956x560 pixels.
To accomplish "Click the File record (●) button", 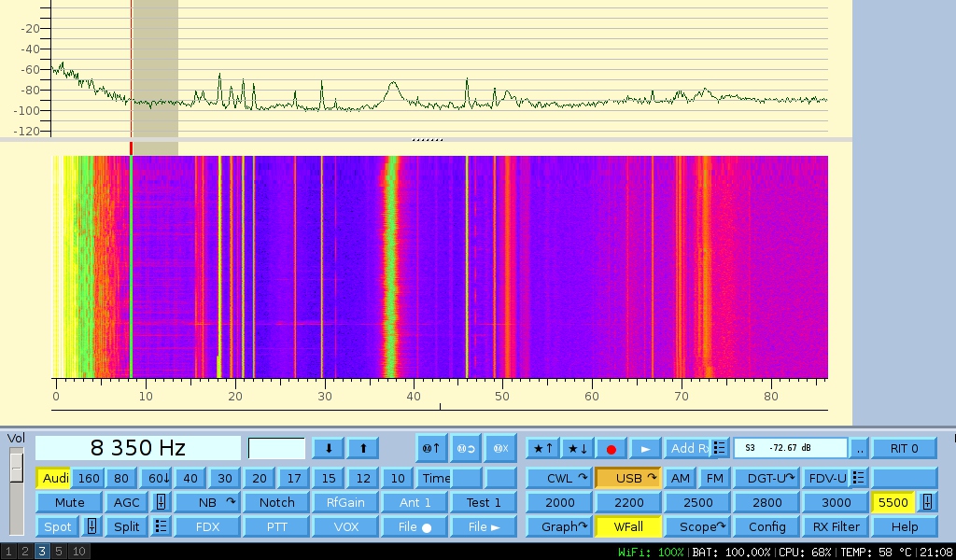I will click(415, 526).
